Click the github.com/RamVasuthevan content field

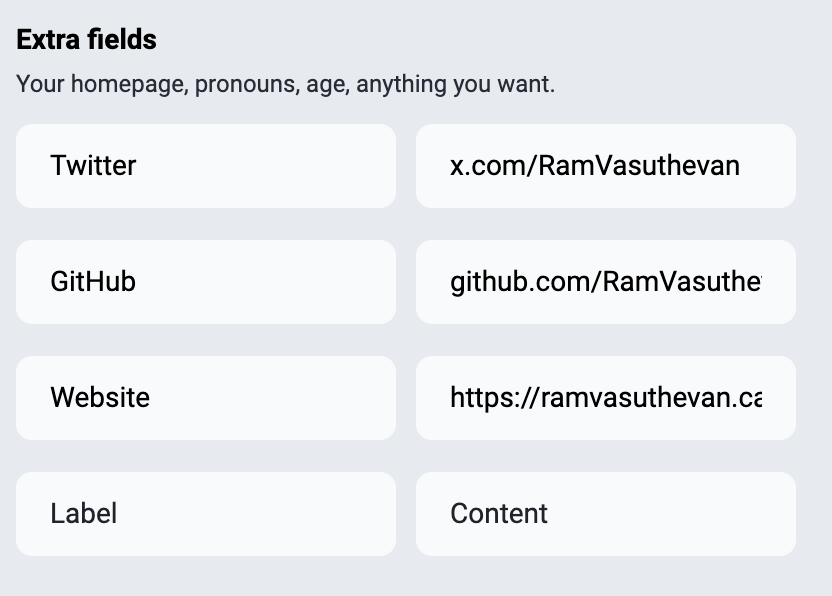click(x=605, y=282)
